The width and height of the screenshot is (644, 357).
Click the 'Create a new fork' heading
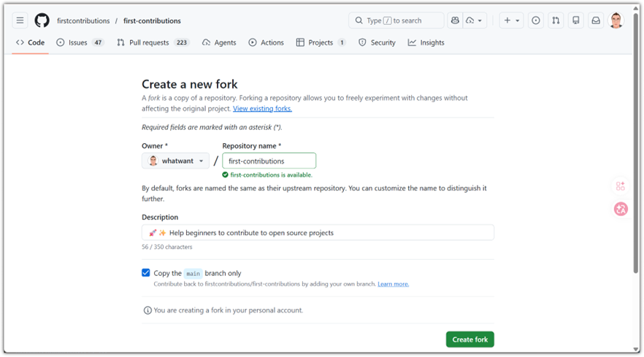[189, 84]
